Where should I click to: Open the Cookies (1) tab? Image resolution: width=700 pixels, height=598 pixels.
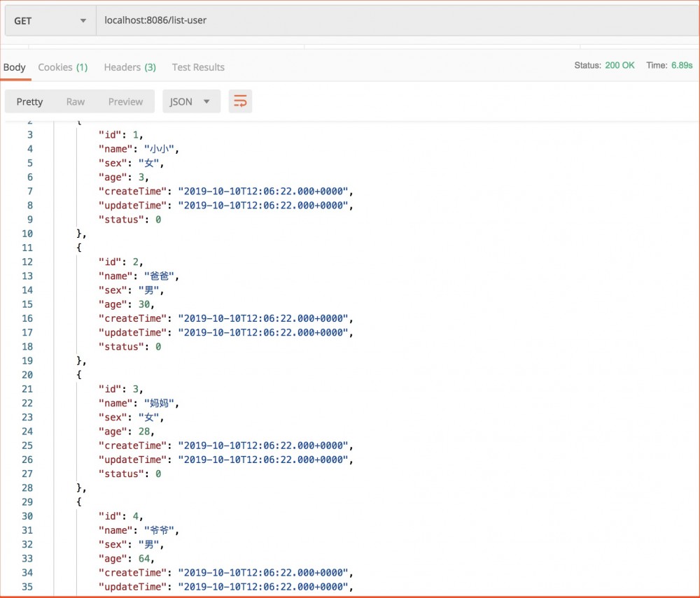coord(62,67)
